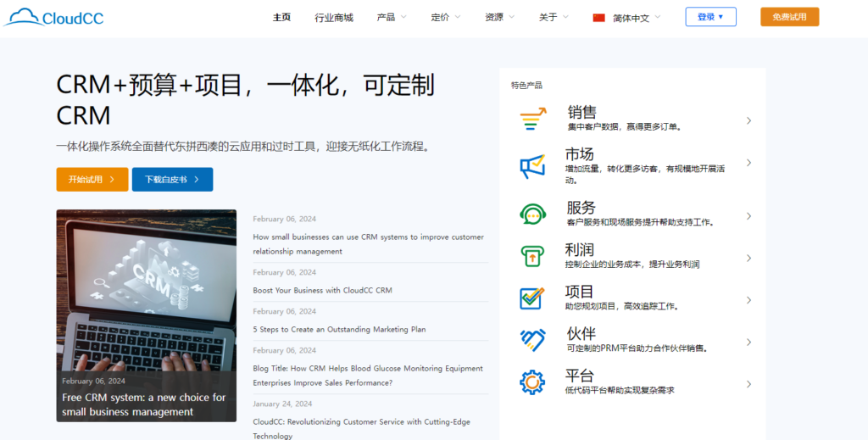Click the Sales funnel icon
Viewport: 868px width, 440px height.
(532, 119)
